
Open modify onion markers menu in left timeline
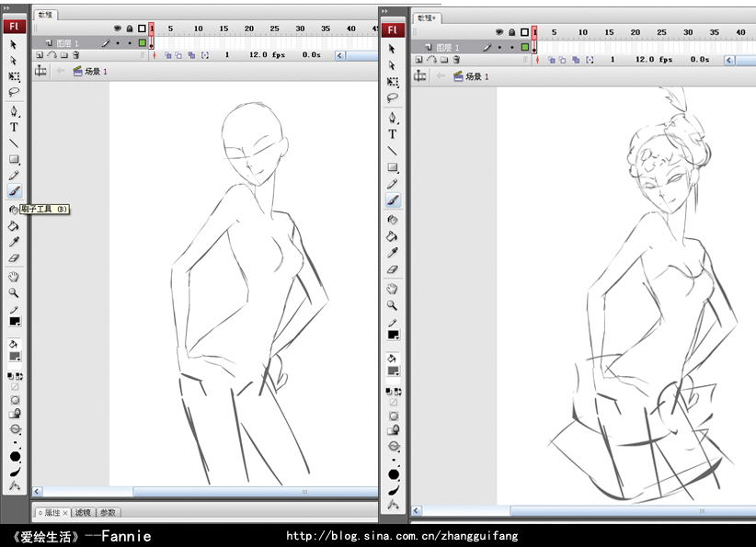205,55
